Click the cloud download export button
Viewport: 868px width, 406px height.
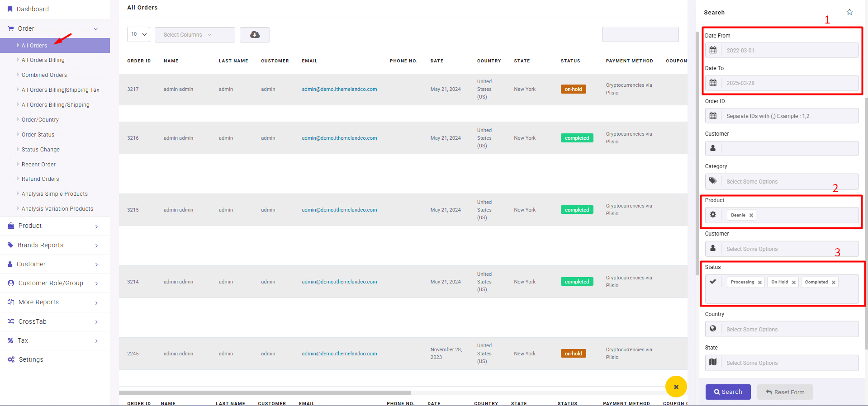(255, 35)
